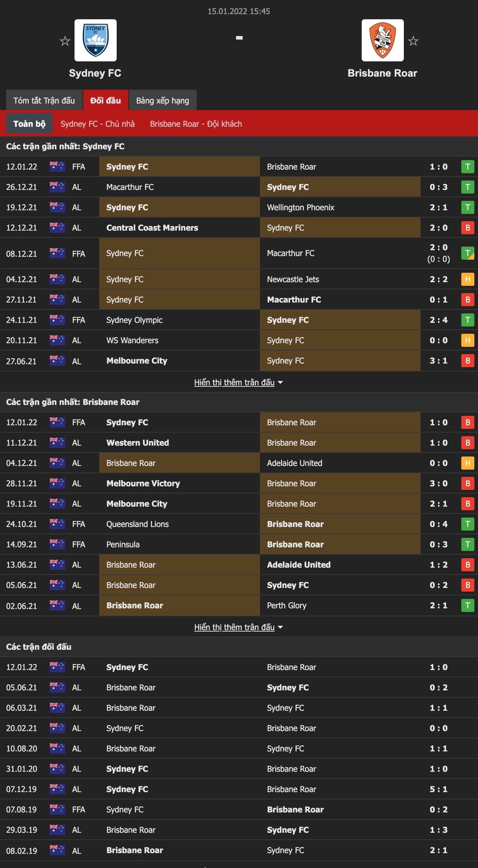Image resolution: width=478 pixels, height=868 pixels.
Task: Open Wellington Phoenix team link
Action: 301,207
